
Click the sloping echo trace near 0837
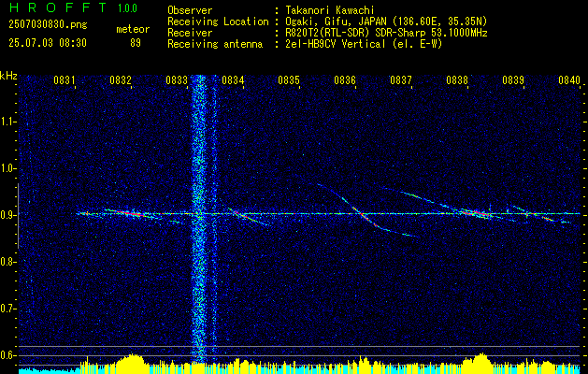coord(420,198)
